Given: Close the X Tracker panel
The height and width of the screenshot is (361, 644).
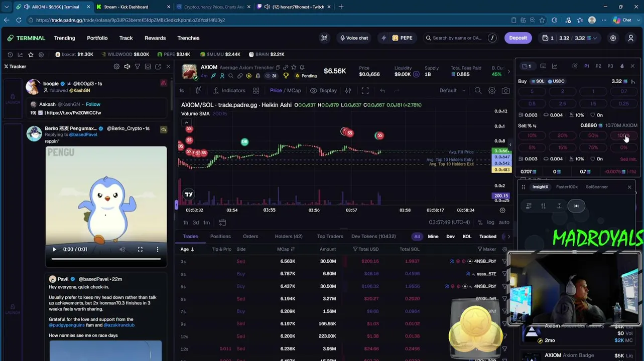Looking at the screenshot, I should coord(168,66).
